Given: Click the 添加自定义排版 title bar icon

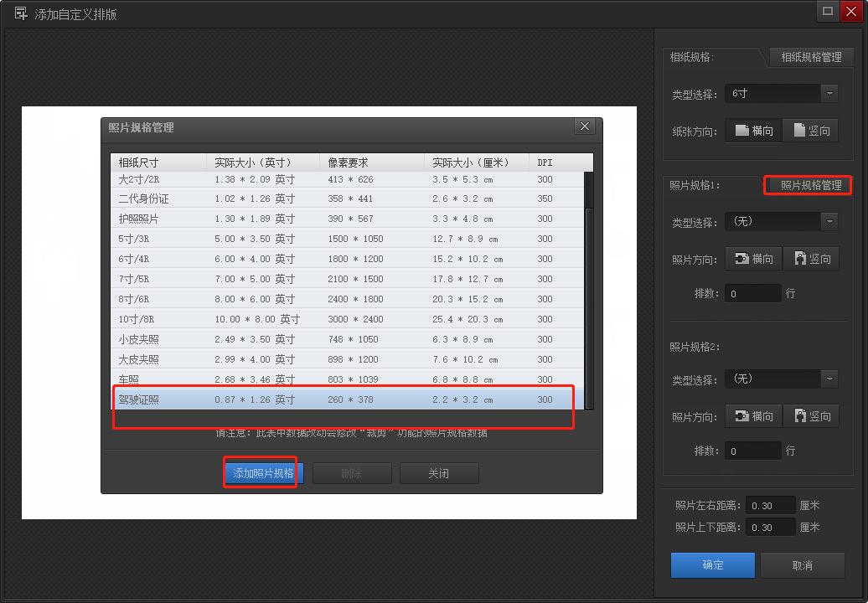Looking at the screenshot, I should tap(21, 13).
